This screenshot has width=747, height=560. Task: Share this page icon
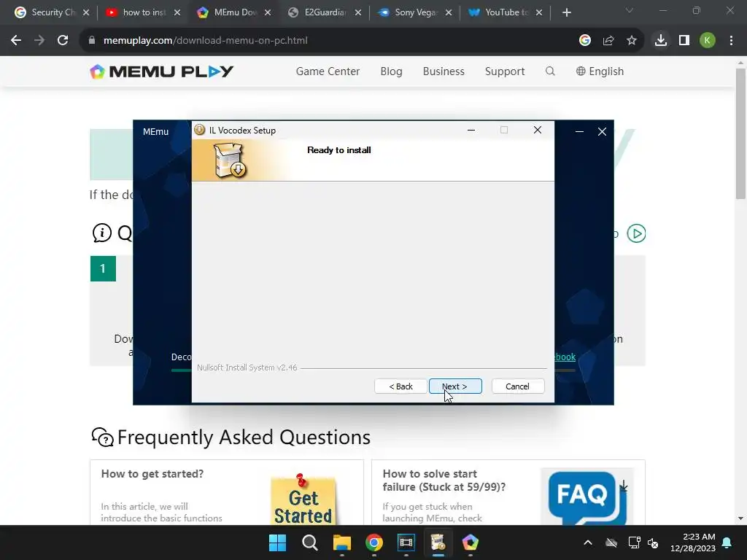click(608, 41)
